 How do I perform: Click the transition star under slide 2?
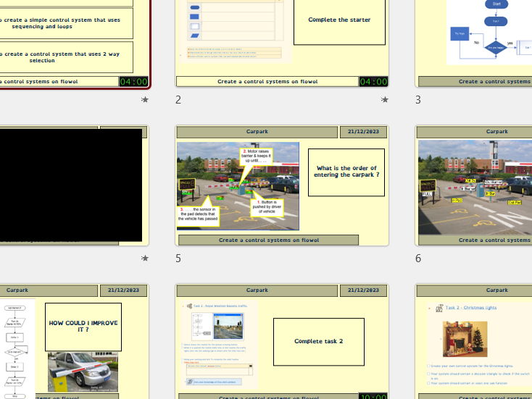coord(384,99)
